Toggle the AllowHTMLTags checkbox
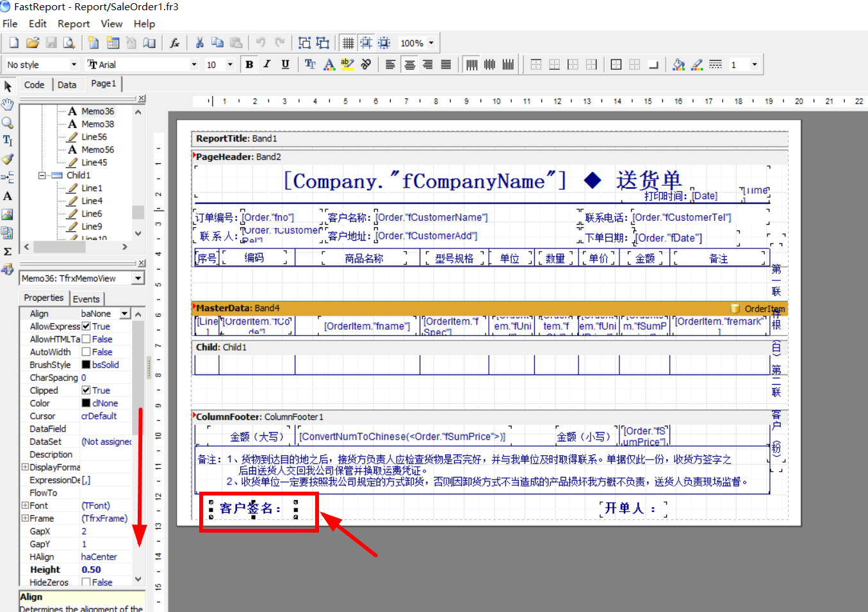 click(x=86, y=339)
